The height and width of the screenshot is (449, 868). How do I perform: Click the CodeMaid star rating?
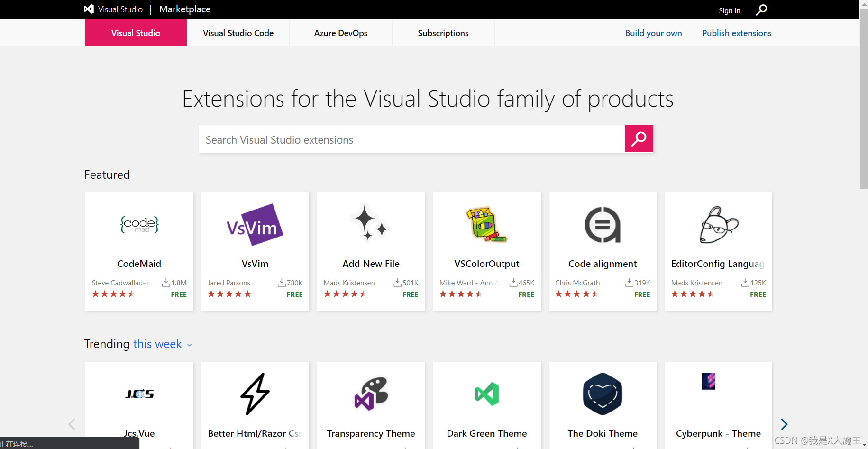pyautogui.click(x=114, y=294)
